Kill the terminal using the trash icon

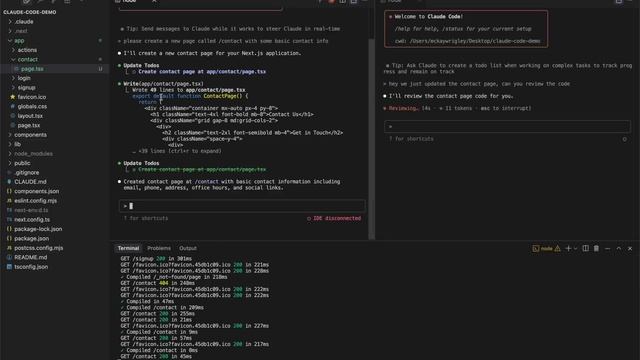coord(596,248)
